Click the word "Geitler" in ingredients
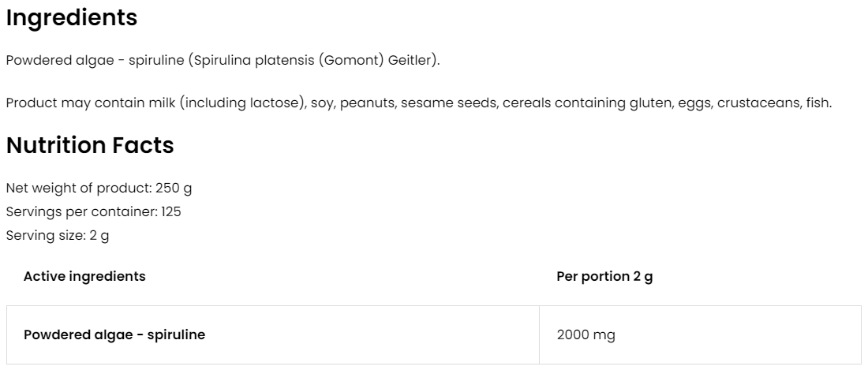The image size is (868, 370). coord(410,61)
